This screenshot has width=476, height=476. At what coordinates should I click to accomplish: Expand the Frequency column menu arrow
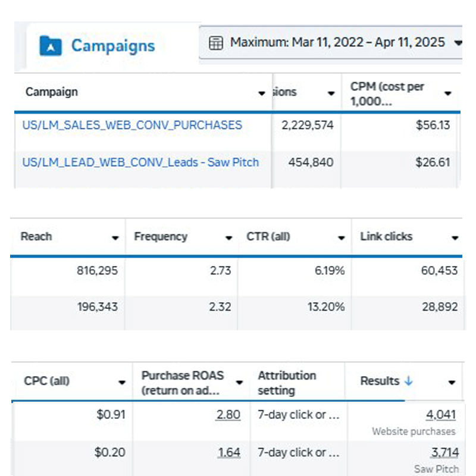pyautogui.click(x=228, y=238)
